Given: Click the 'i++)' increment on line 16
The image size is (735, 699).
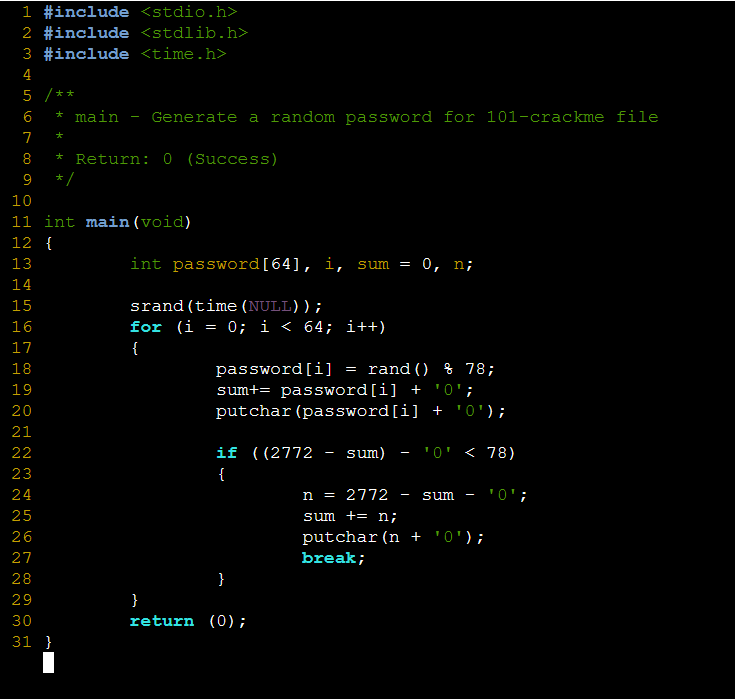Looking at the screenshot, I should (366, 327).
